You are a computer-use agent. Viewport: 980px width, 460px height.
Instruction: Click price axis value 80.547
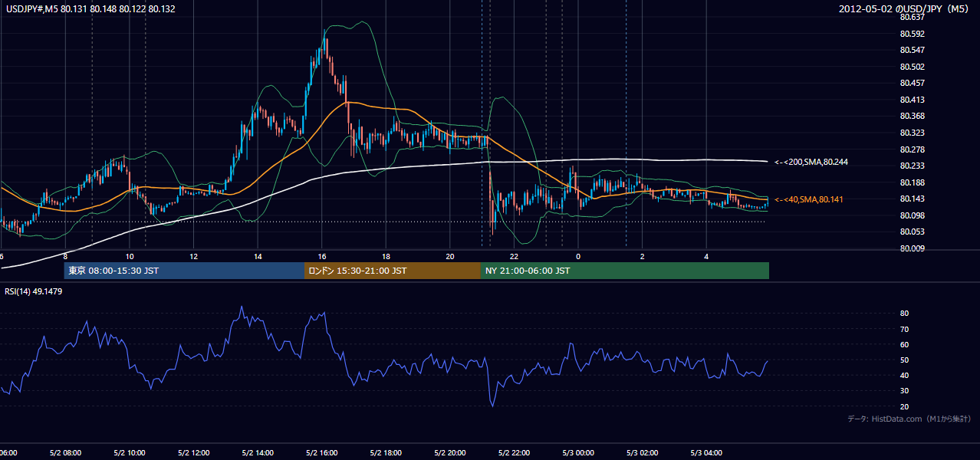click(912, 50)
